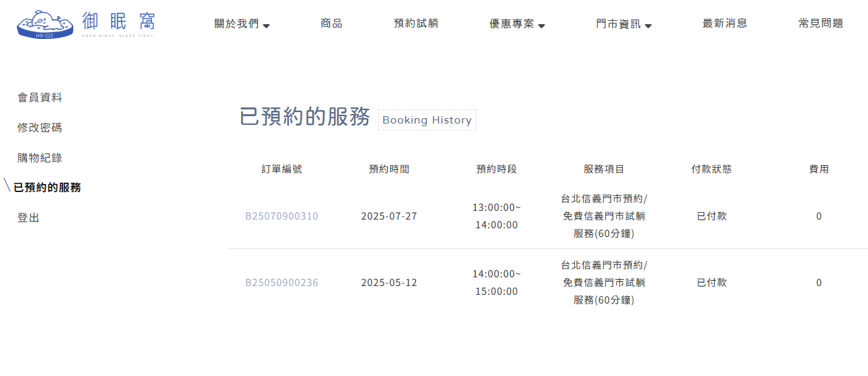This screenshot has width=868, height=376.
Task: Open 常見問題 in the navigation bar
Action: 820,23
